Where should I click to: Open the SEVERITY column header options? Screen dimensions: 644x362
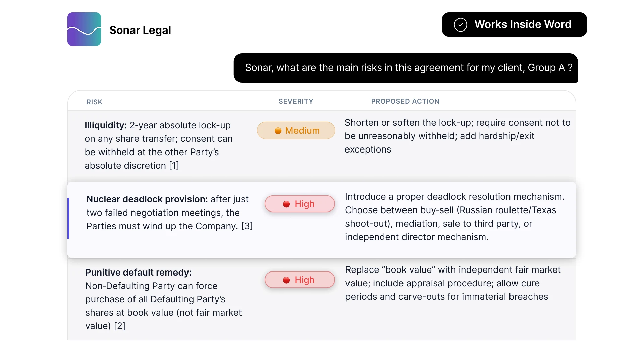click(x=296, y=101)
